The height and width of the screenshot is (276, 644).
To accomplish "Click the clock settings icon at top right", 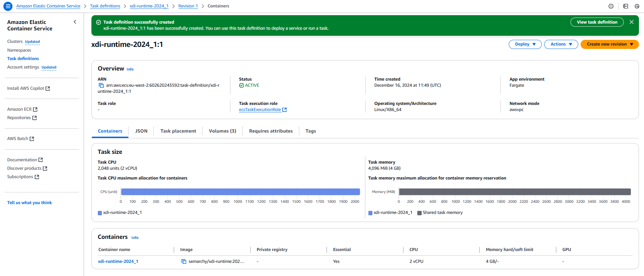I will click(x=637, y=6).
